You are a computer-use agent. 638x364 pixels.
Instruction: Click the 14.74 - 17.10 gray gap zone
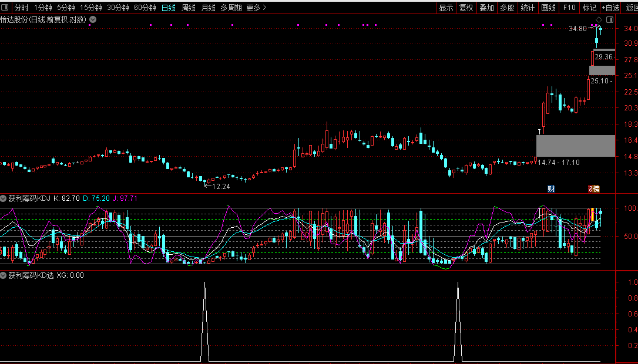point(576,146)
